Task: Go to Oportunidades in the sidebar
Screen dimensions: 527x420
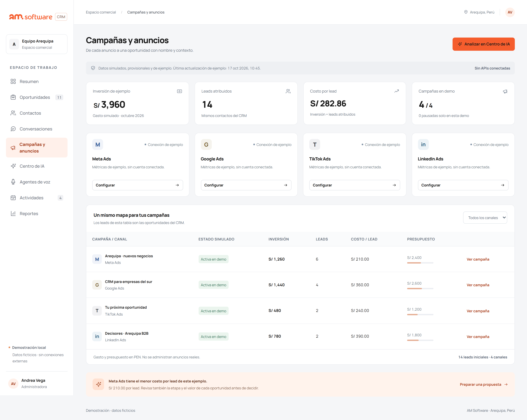Action: click(x=37, y=97)
